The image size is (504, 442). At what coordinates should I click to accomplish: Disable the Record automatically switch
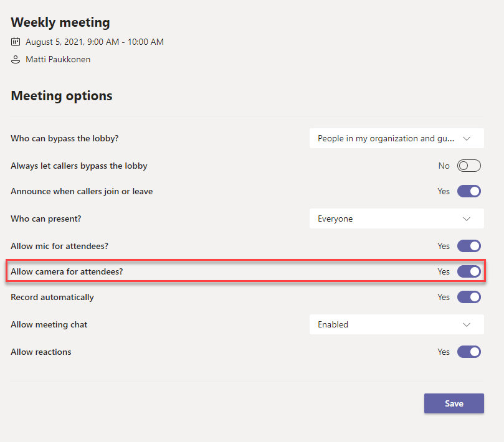click(x=469, y=297)
